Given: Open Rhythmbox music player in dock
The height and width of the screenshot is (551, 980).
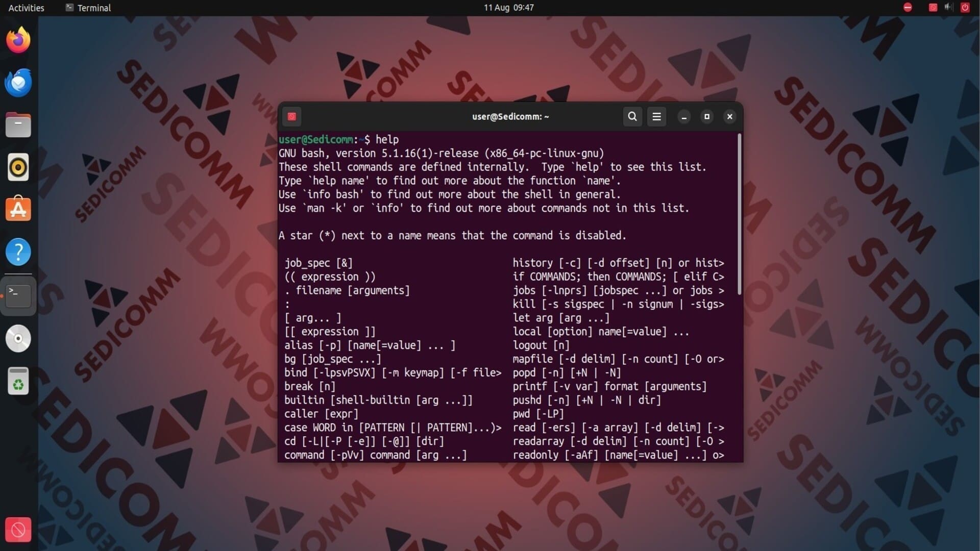Looking at the screenshot, I should tap(18, 167).
